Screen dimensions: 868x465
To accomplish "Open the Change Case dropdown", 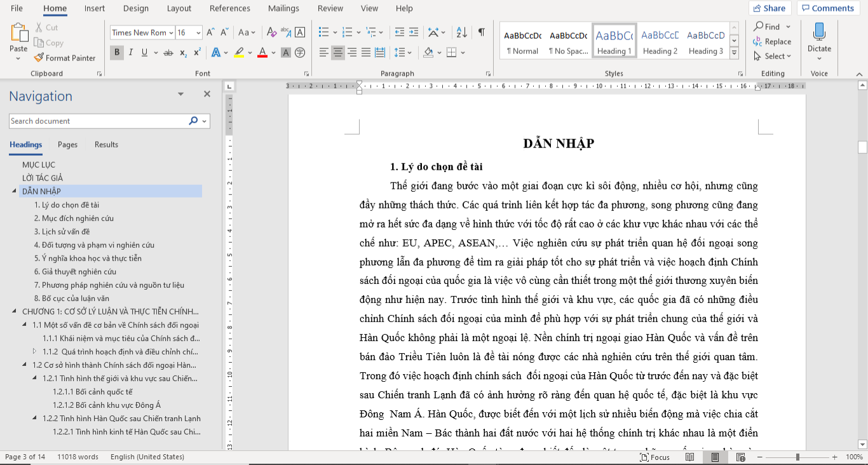I will pos(247,32).
